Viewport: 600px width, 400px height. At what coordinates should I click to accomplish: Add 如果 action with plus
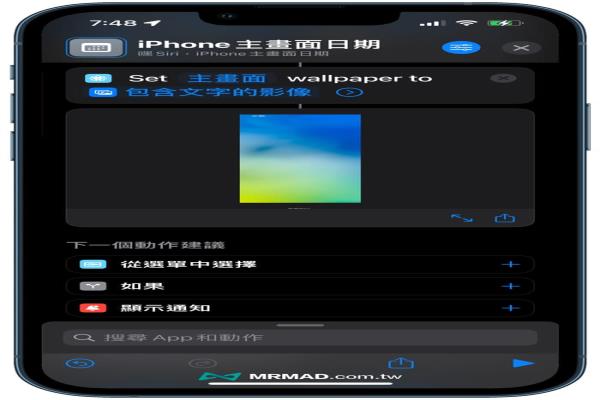coord(510,286)
